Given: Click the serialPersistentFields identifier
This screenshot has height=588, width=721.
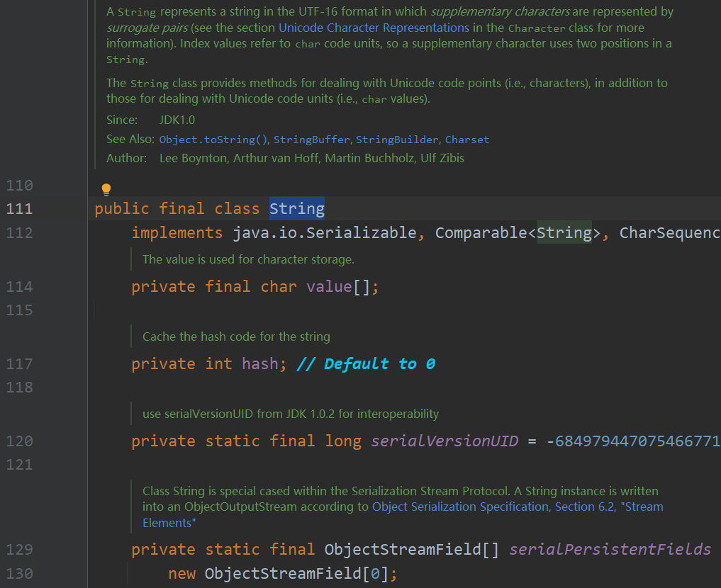Looking at the screenshot, I should (610, 550).
